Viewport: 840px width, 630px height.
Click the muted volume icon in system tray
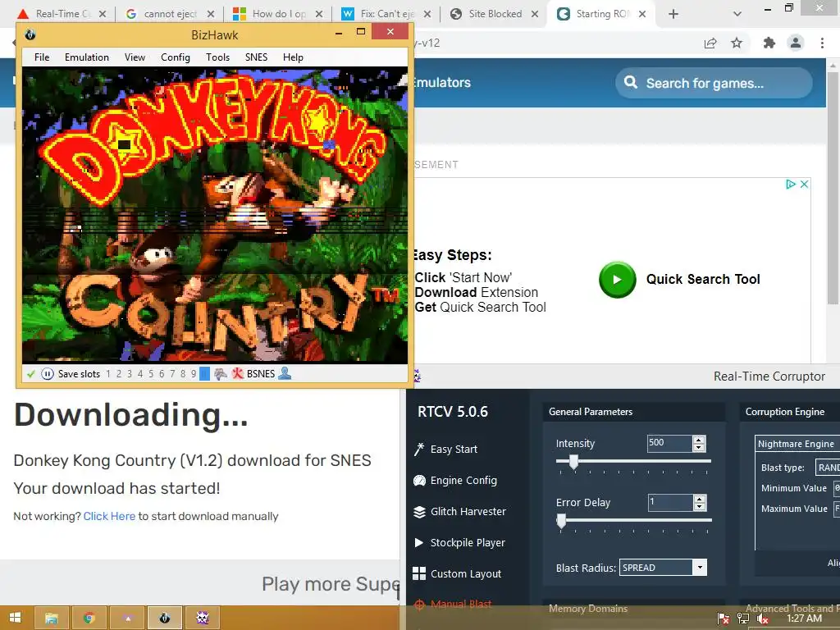pyautogui.click(x=763, y=619)
